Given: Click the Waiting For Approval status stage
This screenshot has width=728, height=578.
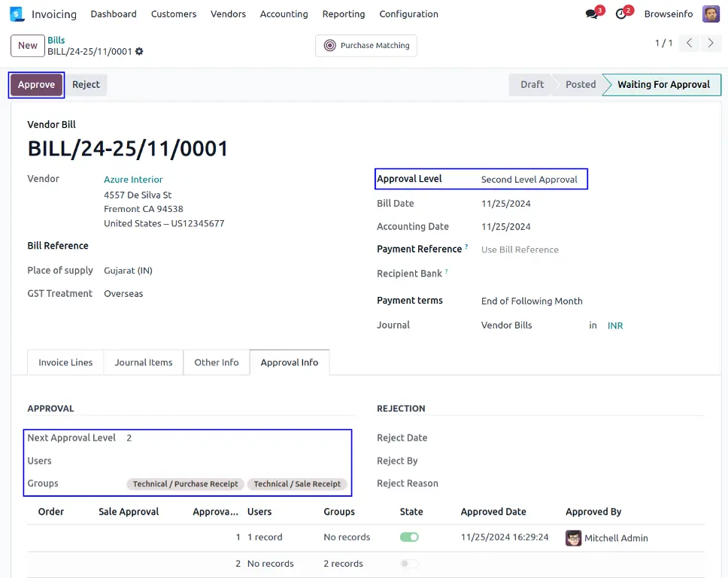Looking at the screenshot, I should 663,84.
